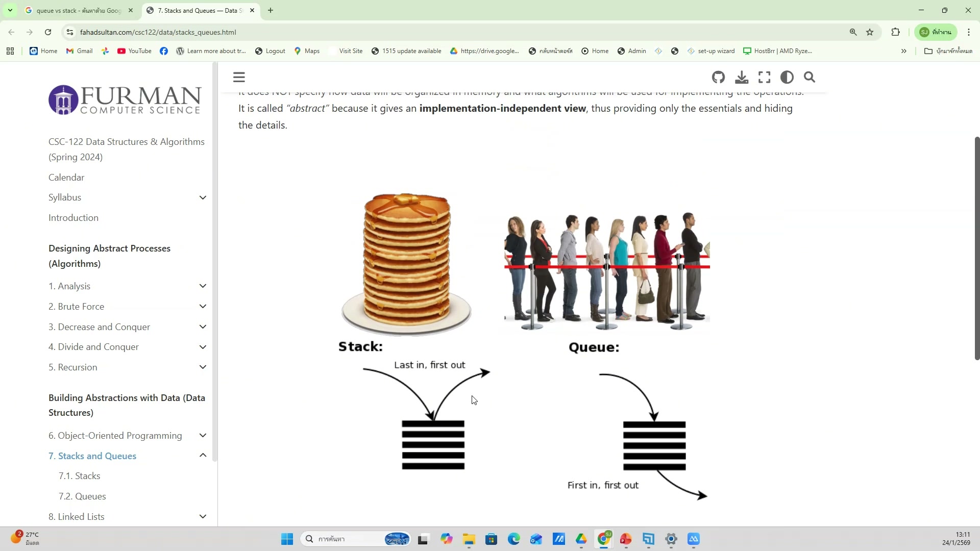Collapse the Stacks and Queues chevron
Image resolution: width=980 pixels, height=551 pixels.
(x=203, y=455)
